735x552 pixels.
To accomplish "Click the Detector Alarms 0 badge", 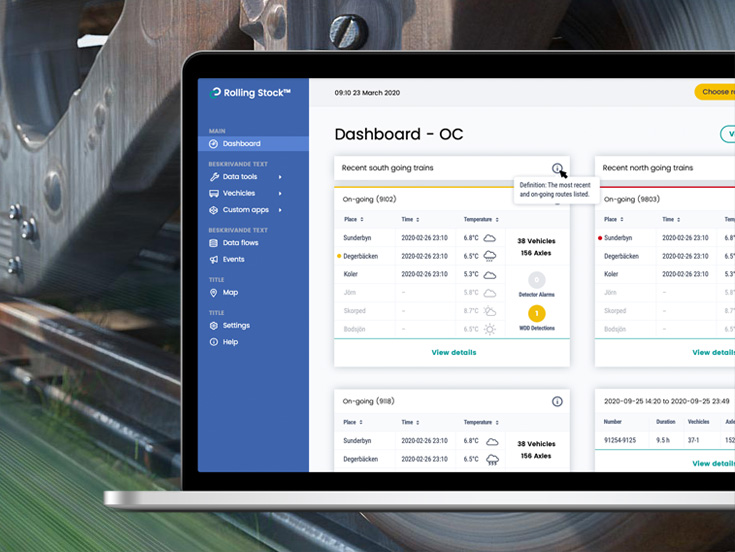I will coord(537,280).
